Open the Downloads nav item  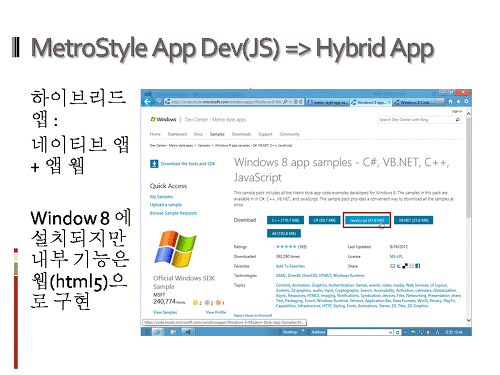pyautogui.click(x=241, y=134)
